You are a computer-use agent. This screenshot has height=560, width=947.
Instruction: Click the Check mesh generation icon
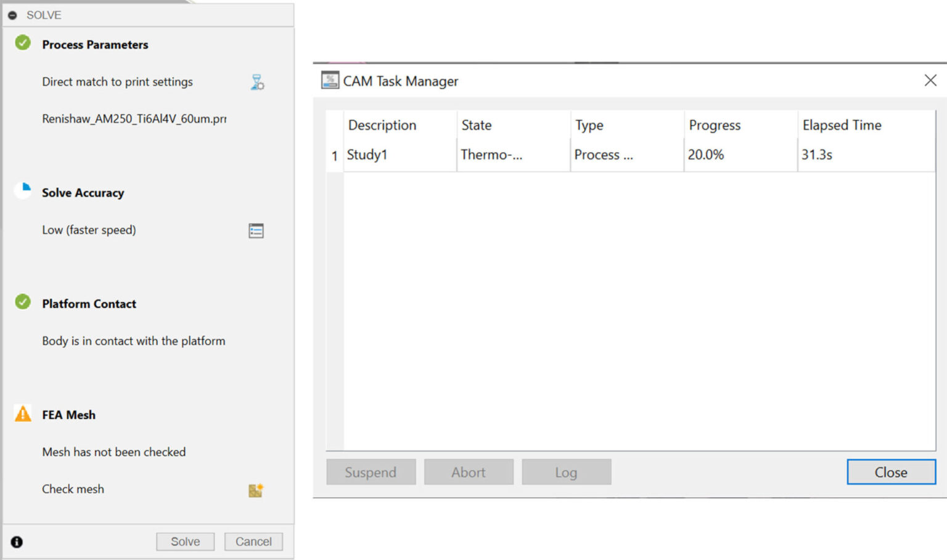click(256, 490)
